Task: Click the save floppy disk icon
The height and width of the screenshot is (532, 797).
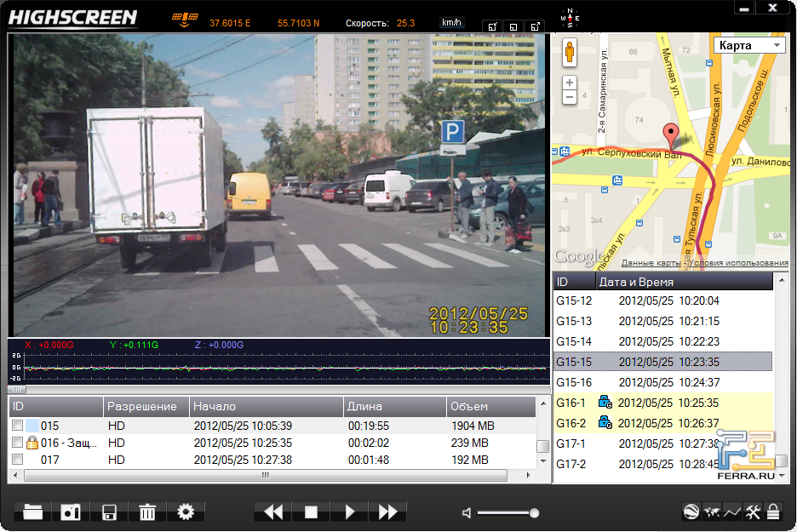Action: coord(109,512)
